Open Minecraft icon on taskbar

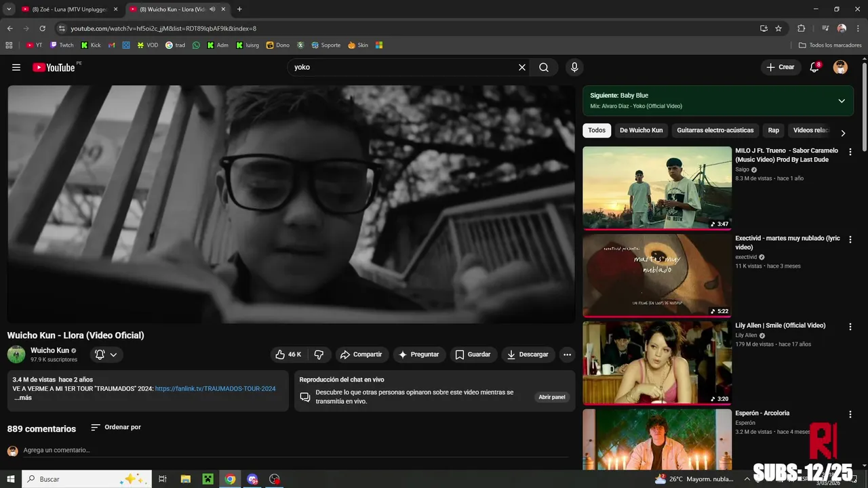(208, 479)
